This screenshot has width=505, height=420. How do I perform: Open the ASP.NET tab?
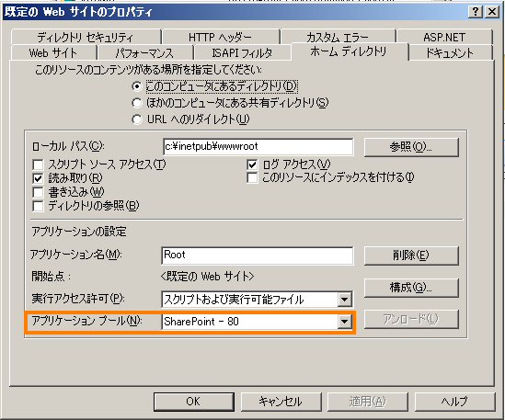click(444, 38)
